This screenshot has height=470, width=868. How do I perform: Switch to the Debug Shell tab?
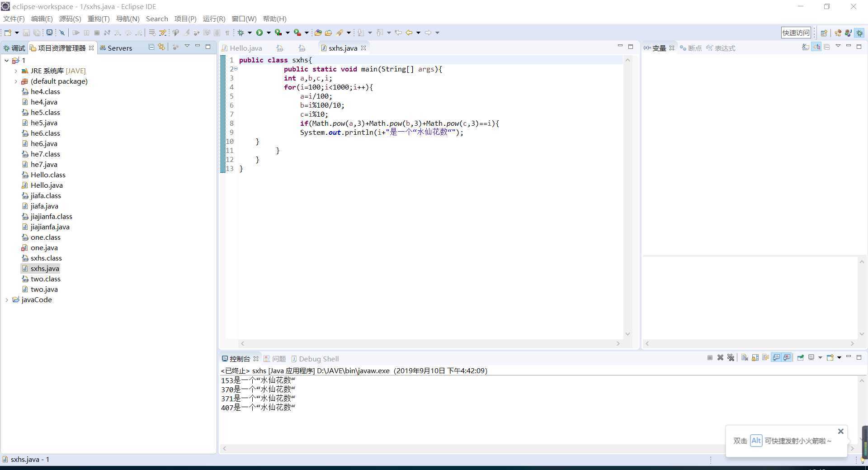tap(315, 359)
